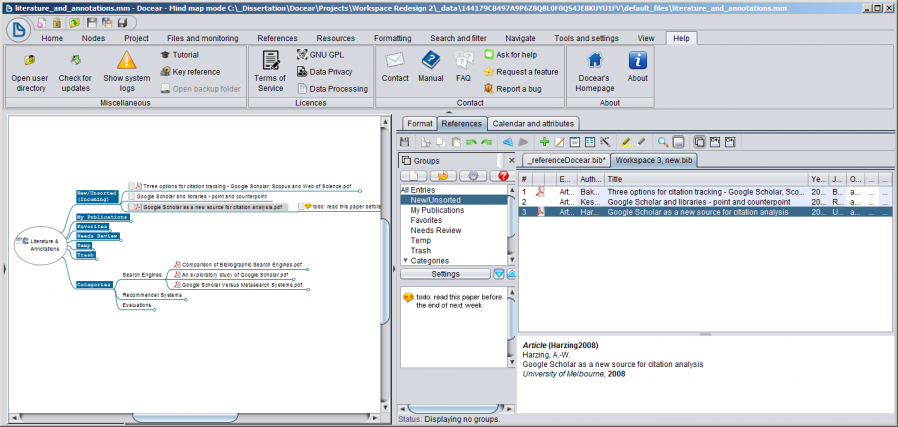The width and height of the screenshot is (898, 427).
Task: Mark entries with yellow highlighter icon
Action: [x=626, y=142]
